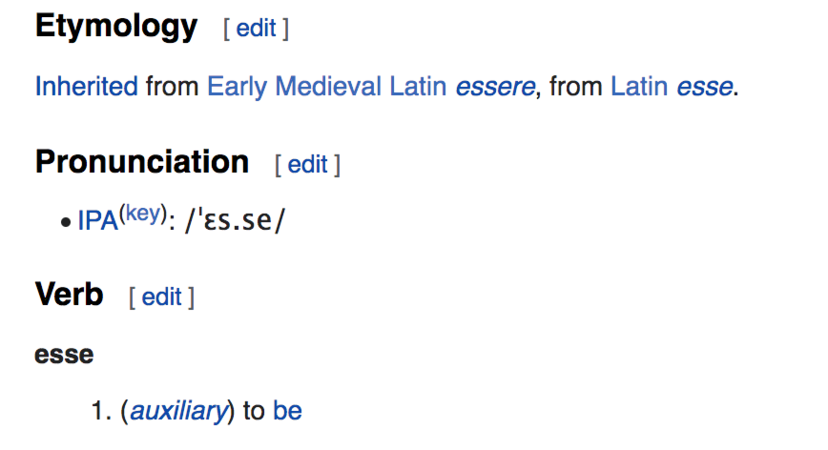The height and width of the screenshot is (450, 828).
Task: Click the Verb section heading
Action: coord(69,295)
